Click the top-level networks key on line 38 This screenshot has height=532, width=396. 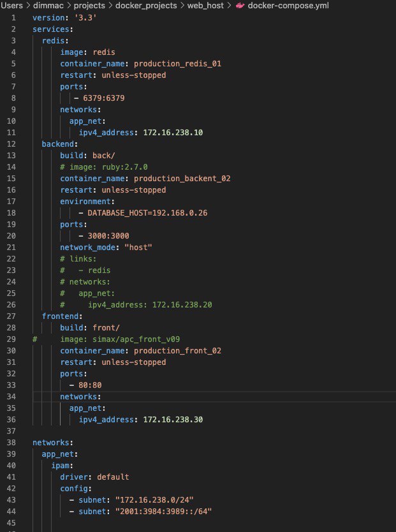point(51,443)
